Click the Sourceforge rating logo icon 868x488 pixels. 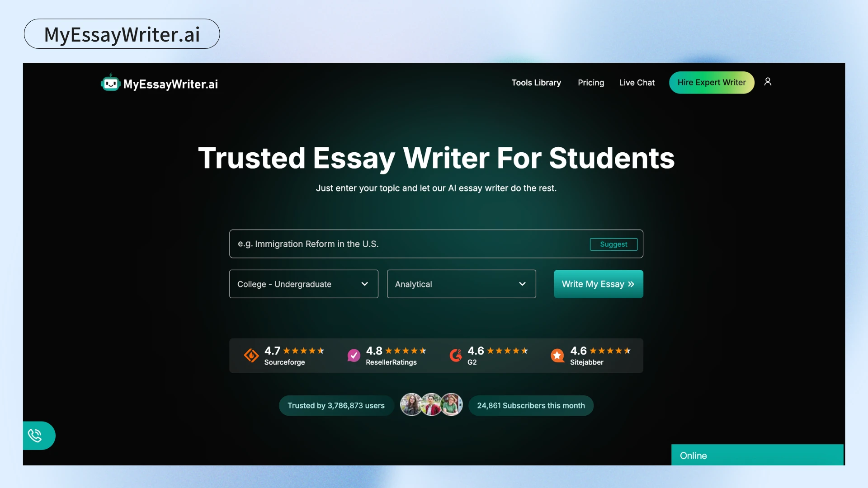[251, 356]
